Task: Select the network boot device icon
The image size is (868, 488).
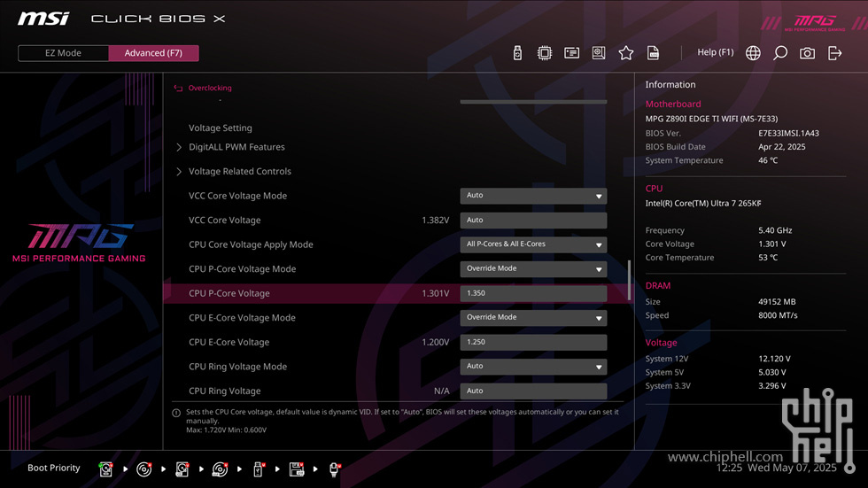Action: pyautogui.click(x=335, y=469)
